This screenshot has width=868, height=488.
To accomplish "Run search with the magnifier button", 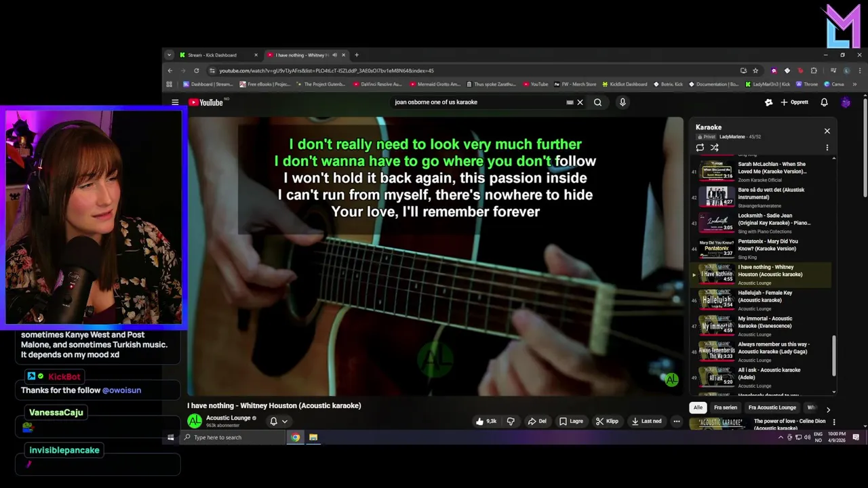I will [597, 102].
